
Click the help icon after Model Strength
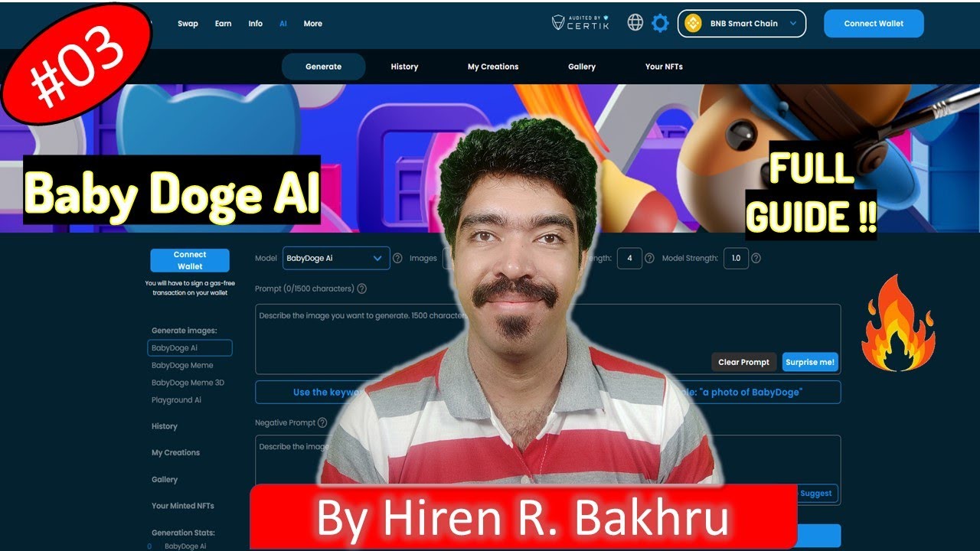[756, 259]
